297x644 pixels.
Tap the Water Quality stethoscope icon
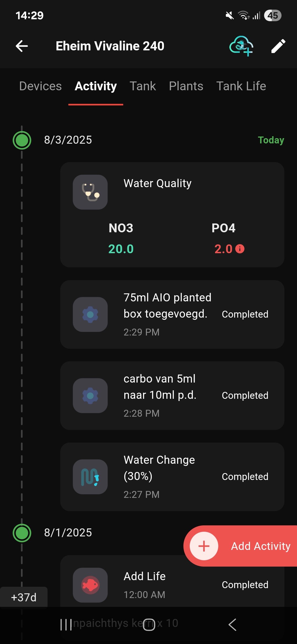coord(90,192)
